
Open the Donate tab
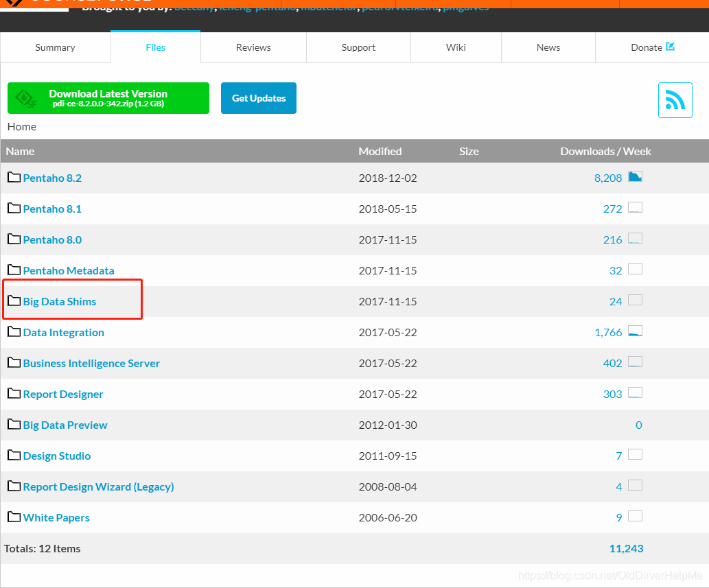[652, 47]
